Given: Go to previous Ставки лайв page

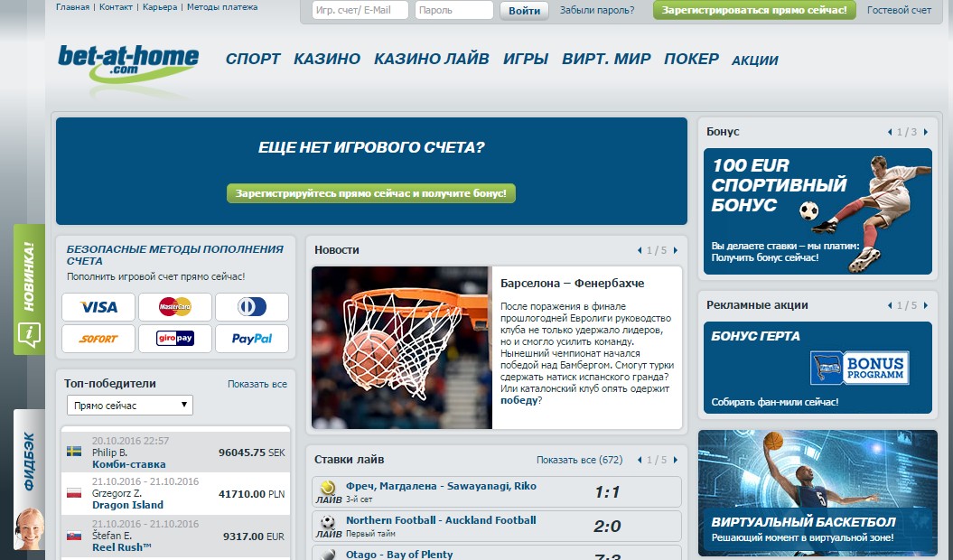Looking at the screenshot, I should 640,460.
